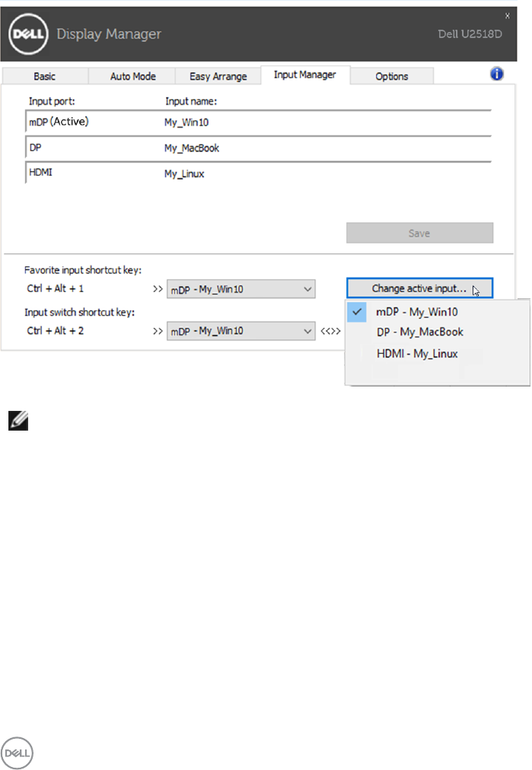
Task: Open the Auto Mode tab
Action: tap(132, 76)
